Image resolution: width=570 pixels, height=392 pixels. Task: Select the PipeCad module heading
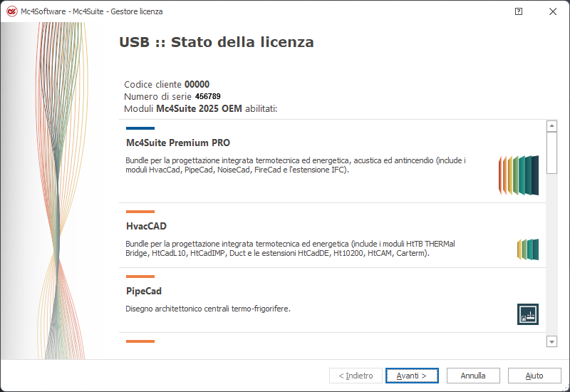click(x=144, y=292)
